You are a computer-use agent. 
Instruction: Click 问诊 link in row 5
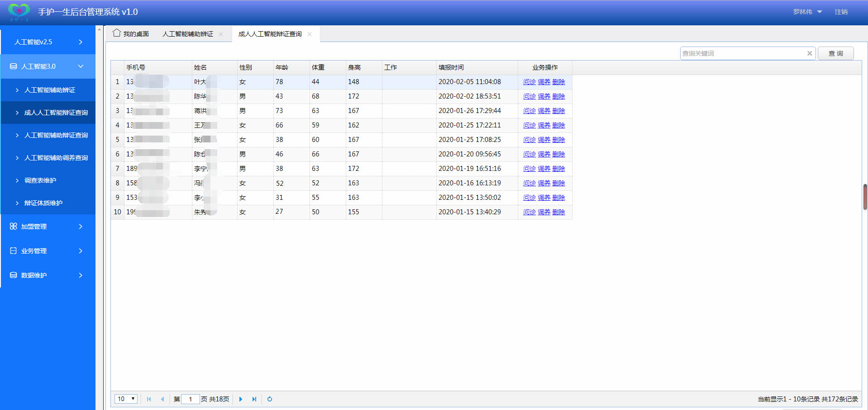coord(529,140)
